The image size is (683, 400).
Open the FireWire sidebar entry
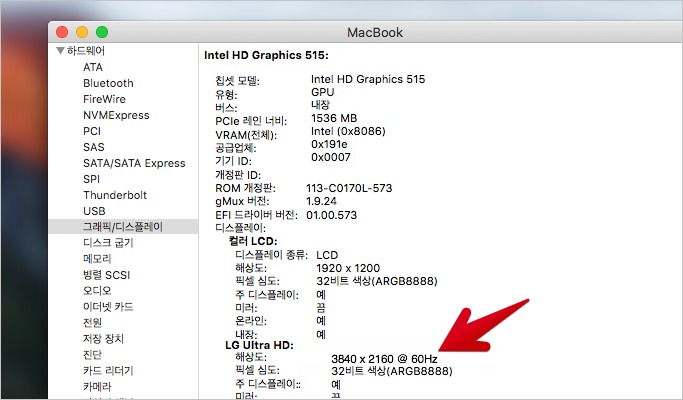pos(104,99)
